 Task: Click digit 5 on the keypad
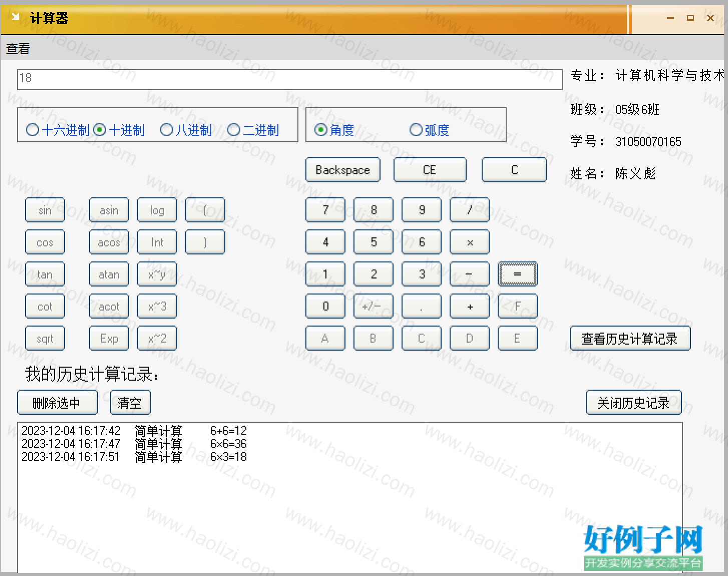374,242
